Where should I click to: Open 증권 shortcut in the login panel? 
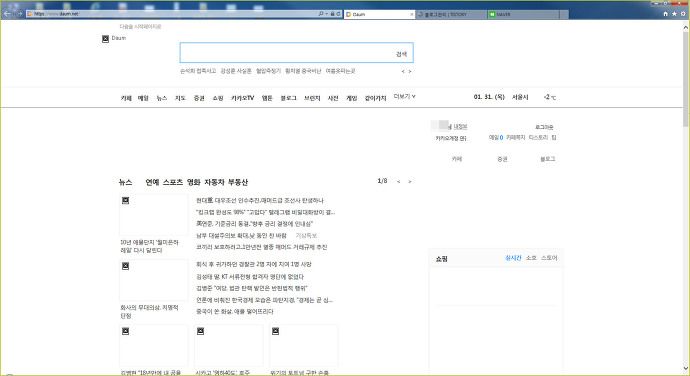pos(502,159)
